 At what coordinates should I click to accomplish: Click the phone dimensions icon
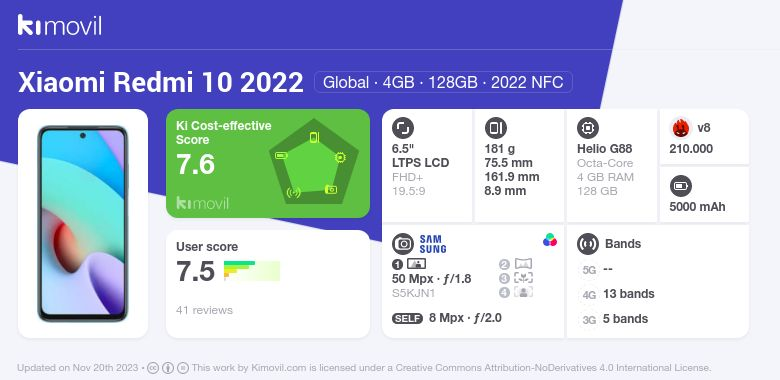(495, 128)
